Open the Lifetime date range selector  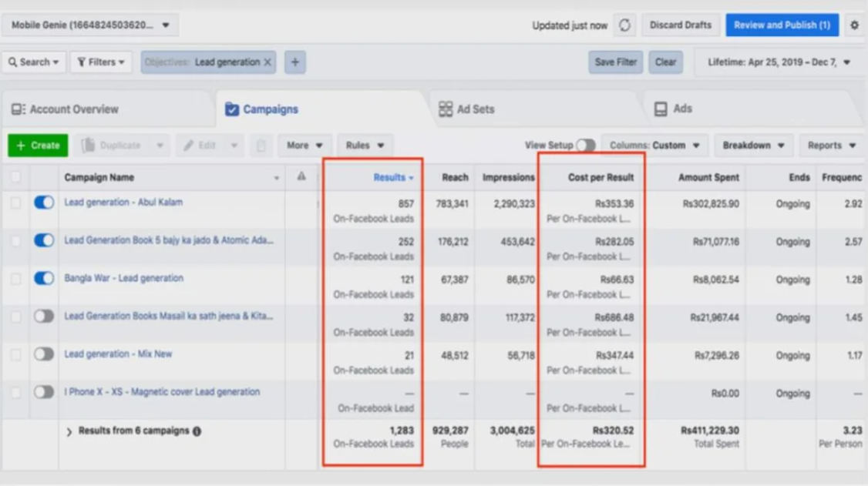779,62
